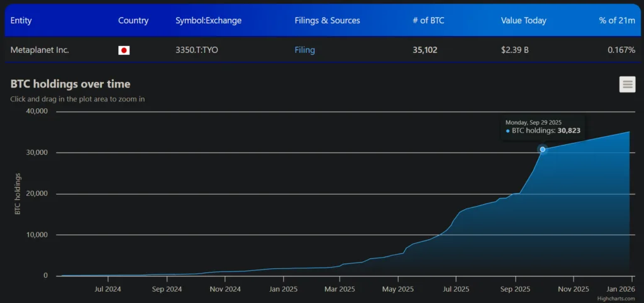644x303 pixels.
Task: Click the highlighted Sep 29 2025 data point
Action: click(542, 149)
